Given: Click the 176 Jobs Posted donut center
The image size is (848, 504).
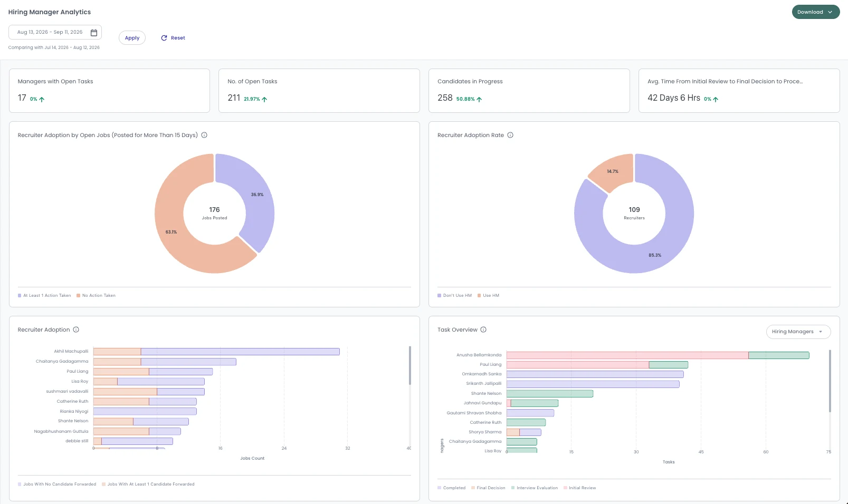Looking at the screenshot, I should pos(215,213).
